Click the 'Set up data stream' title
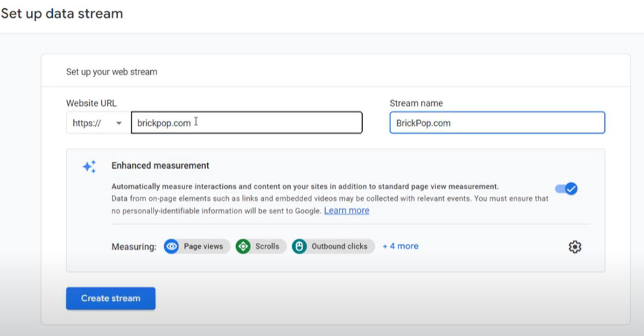This screenshot has width=644, height=336. pos(62,14)
